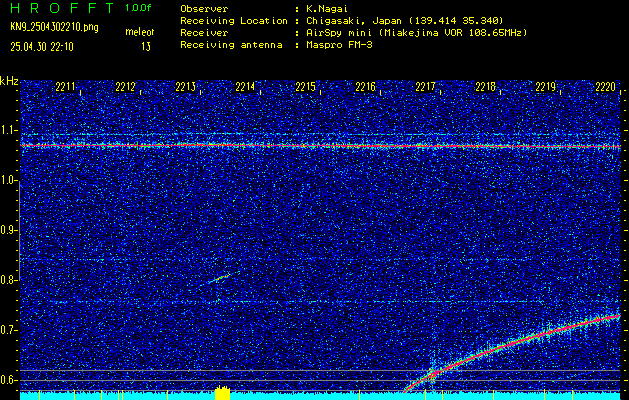Click the meteor count label
629x400 pixels.
[140, 32]
